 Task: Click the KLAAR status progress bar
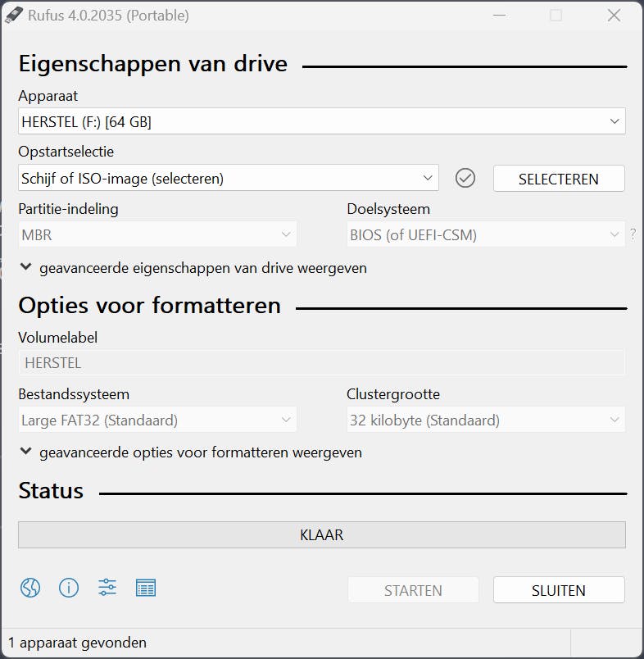(x=322, y=534)
